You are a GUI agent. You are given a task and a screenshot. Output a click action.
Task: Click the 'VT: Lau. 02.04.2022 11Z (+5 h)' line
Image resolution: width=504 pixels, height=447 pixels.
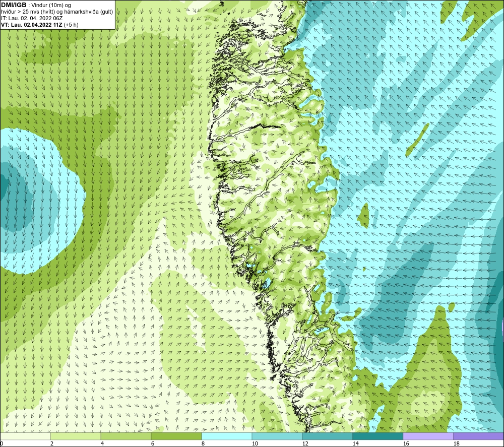tap(39, 25)
